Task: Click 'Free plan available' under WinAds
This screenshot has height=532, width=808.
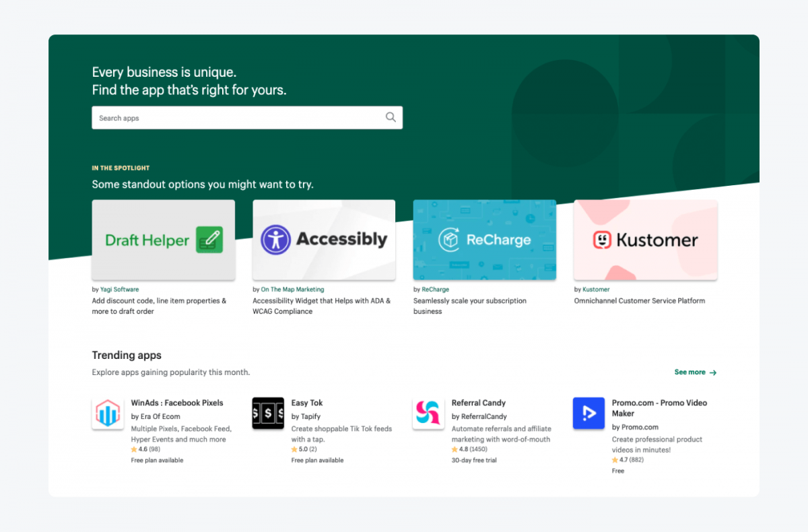Action: 157,461
